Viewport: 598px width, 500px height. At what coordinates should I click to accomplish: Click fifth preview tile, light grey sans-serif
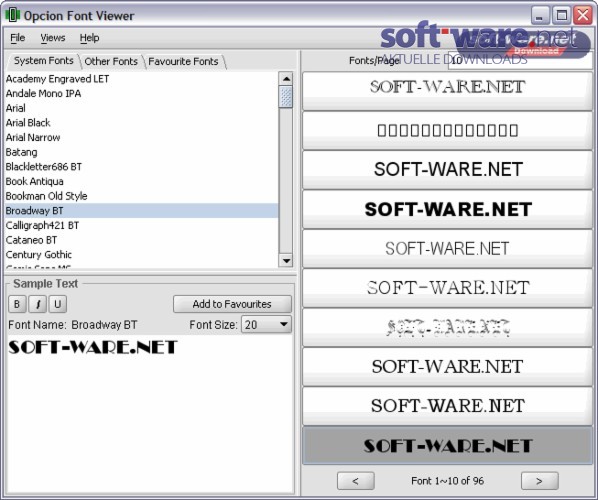(x=447, y=249)
